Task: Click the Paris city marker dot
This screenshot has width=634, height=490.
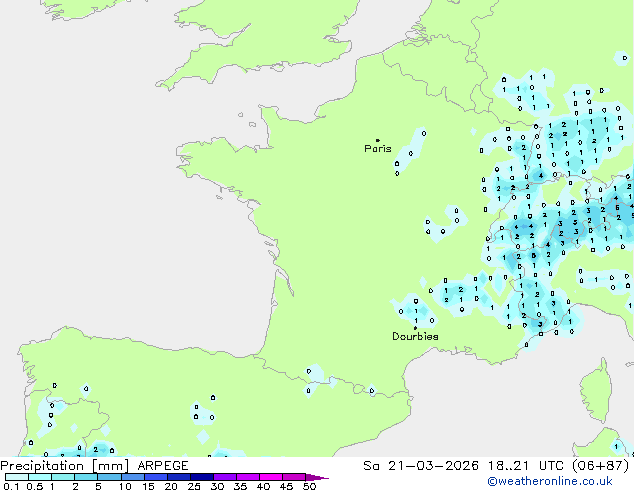Action: point(377,140)
